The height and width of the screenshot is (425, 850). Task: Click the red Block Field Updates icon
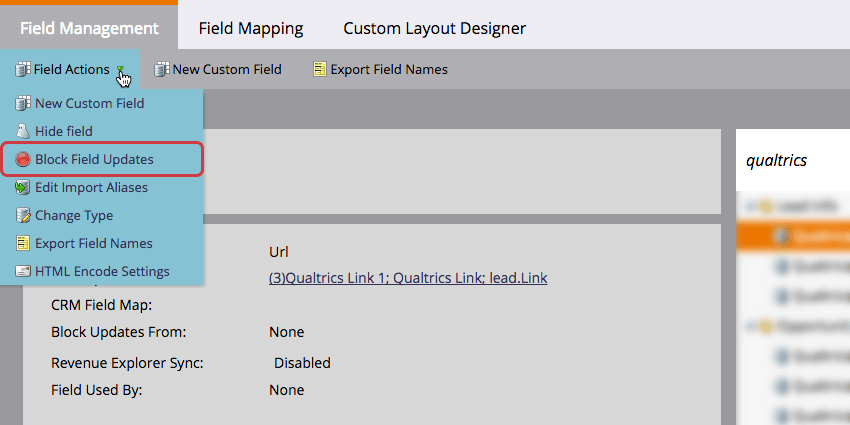(x=23, y=159)
